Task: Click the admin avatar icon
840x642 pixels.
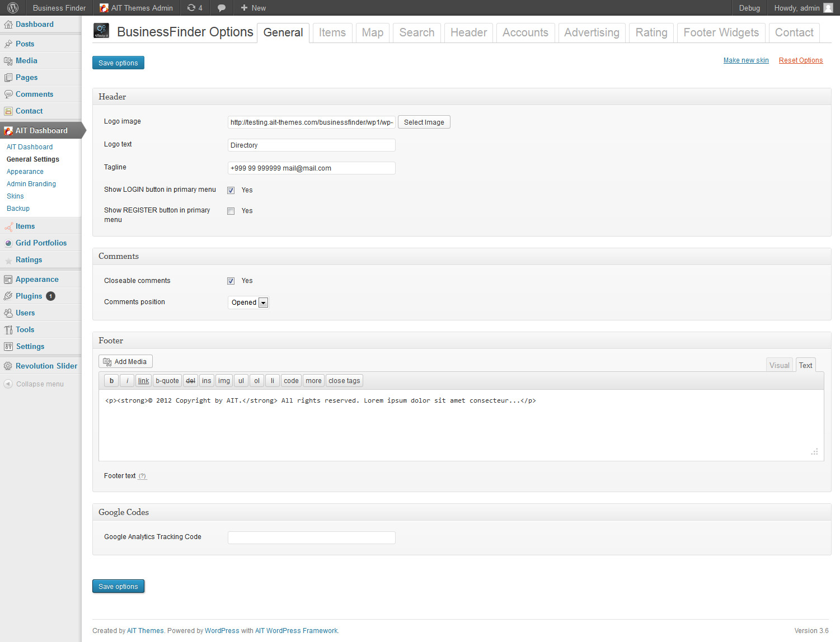Action: tap(828, 8)
